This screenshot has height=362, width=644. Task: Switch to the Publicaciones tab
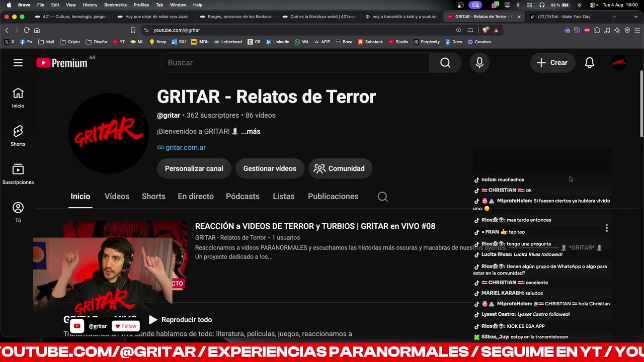click(333, 197)
